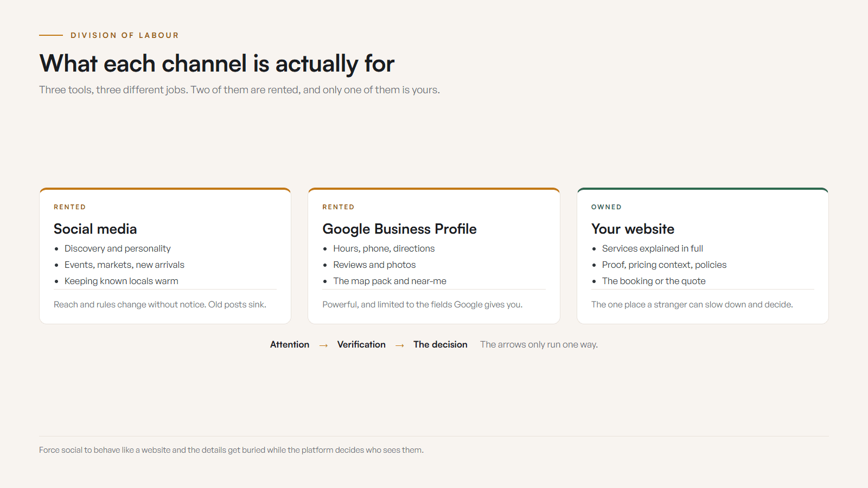The image size is (868, 488).
Task: Click the subtitle starting 'Three tools, three different jobs'
Action: coord(239,90)
